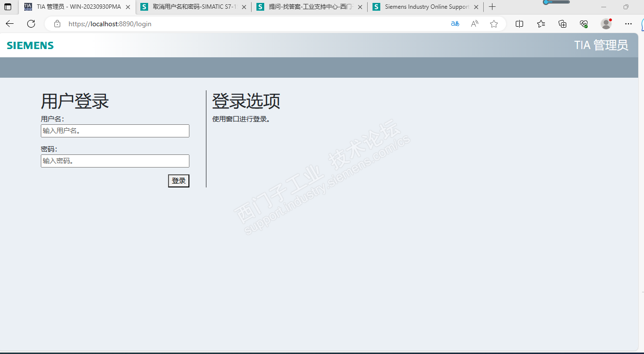Refresh the localhost login page

pyautogui.click(x=31, y=24)
